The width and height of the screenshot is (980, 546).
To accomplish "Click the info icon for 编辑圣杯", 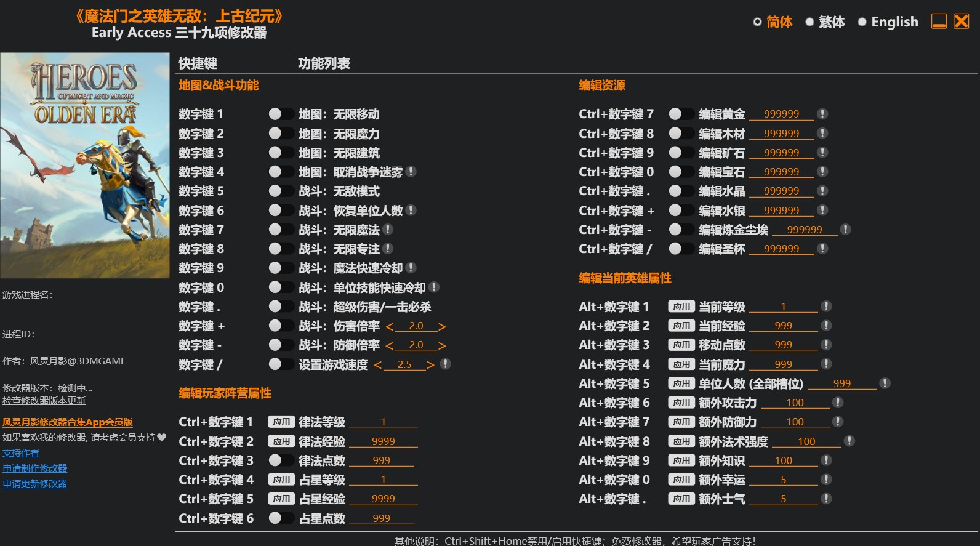I will click(822, 249).
